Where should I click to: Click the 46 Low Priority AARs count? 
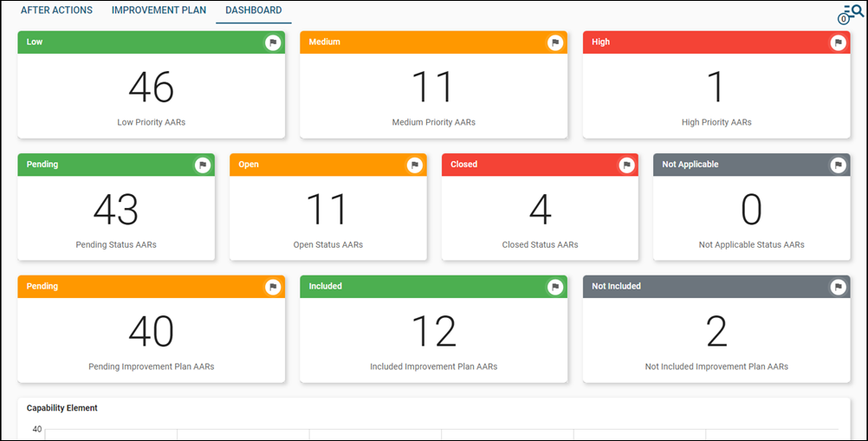click(152, 88)
